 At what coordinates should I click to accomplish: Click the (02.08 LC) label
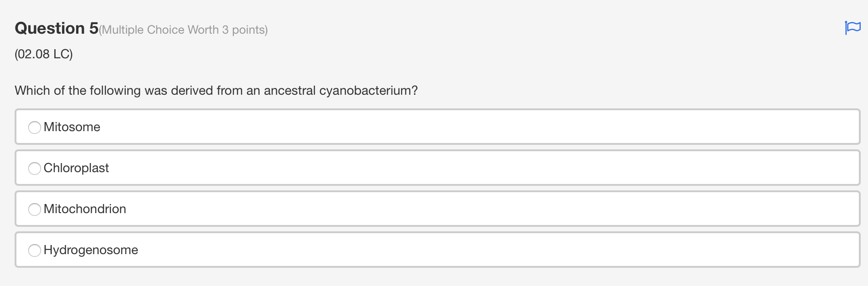[x=43, y=54]
